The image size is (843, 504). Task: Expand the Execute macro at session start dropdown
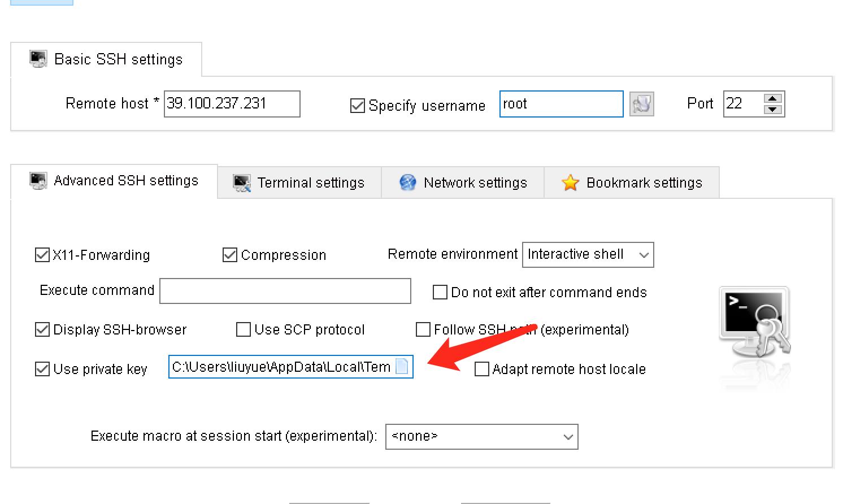click(481, 437)
